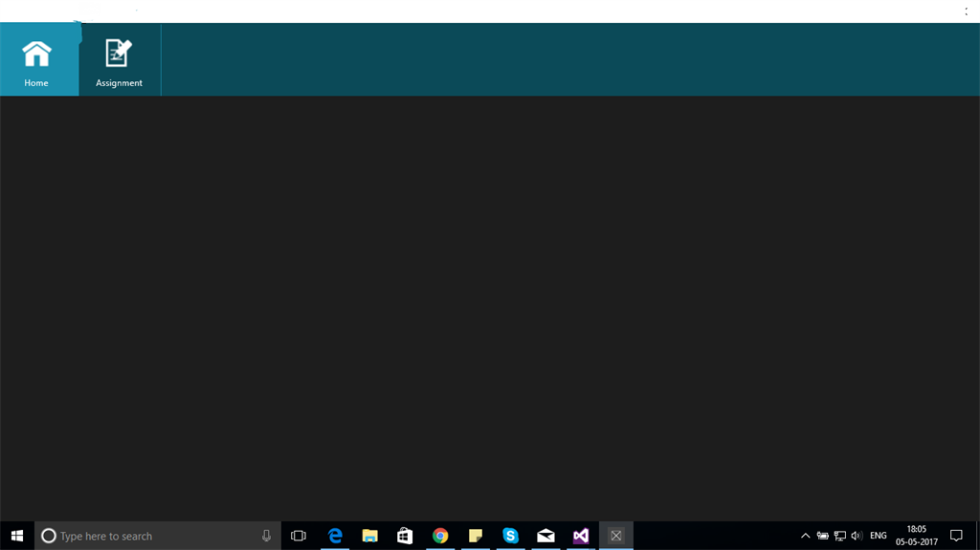The height and width of the screenshot is (550, 980).
Task: Open the Home tab
Action: 39,59
